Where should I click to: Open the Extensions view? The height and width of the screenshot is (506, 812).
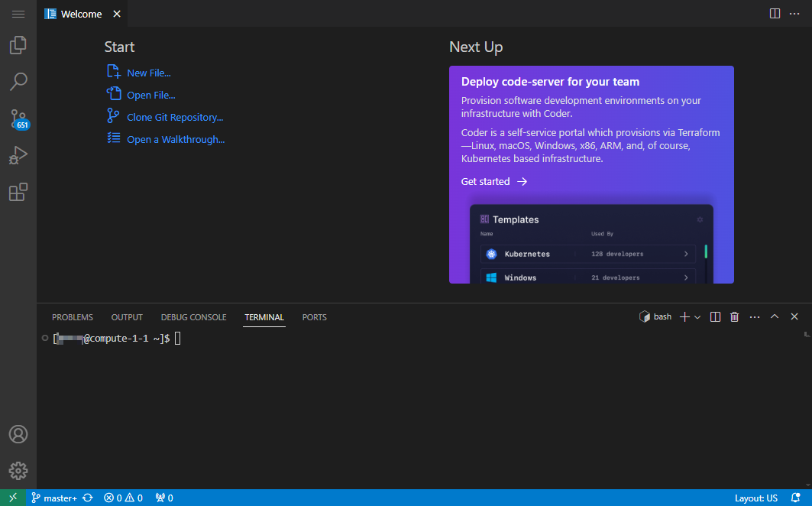18,192
